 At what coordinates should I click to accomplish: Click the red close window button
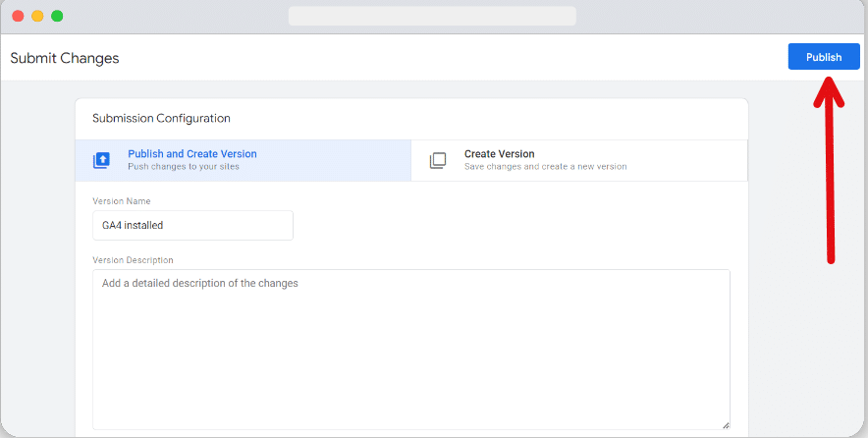click(18, 16)
